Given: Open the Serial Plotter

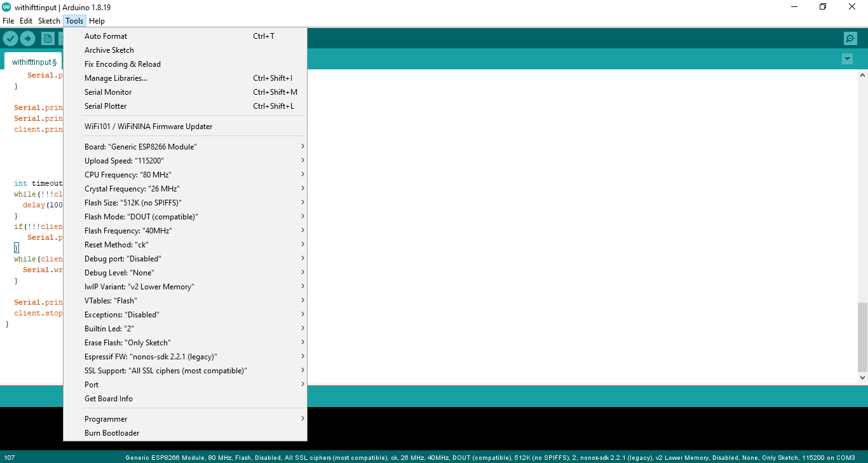Looking at the screenshot, I should 107,106.
